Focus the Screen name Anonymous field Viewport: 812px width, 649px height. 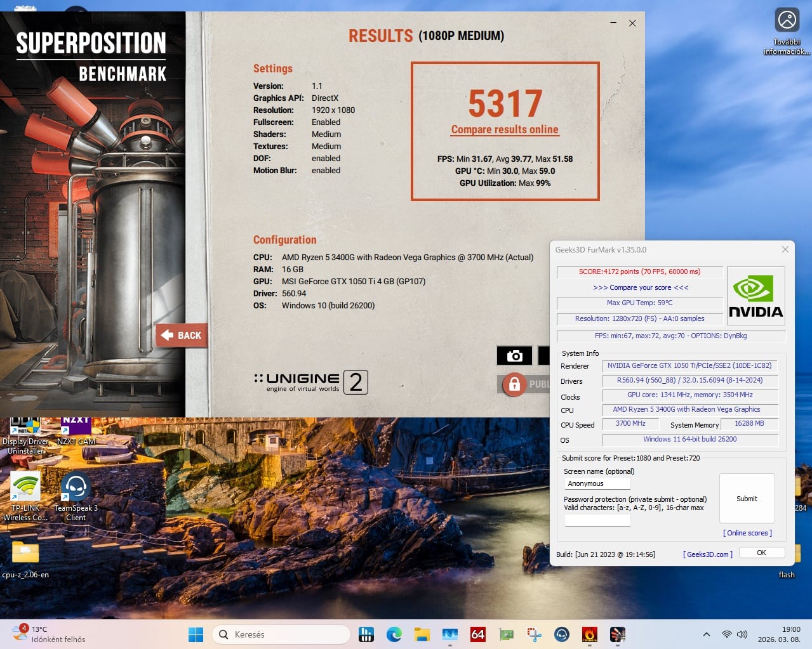(597, 483)
